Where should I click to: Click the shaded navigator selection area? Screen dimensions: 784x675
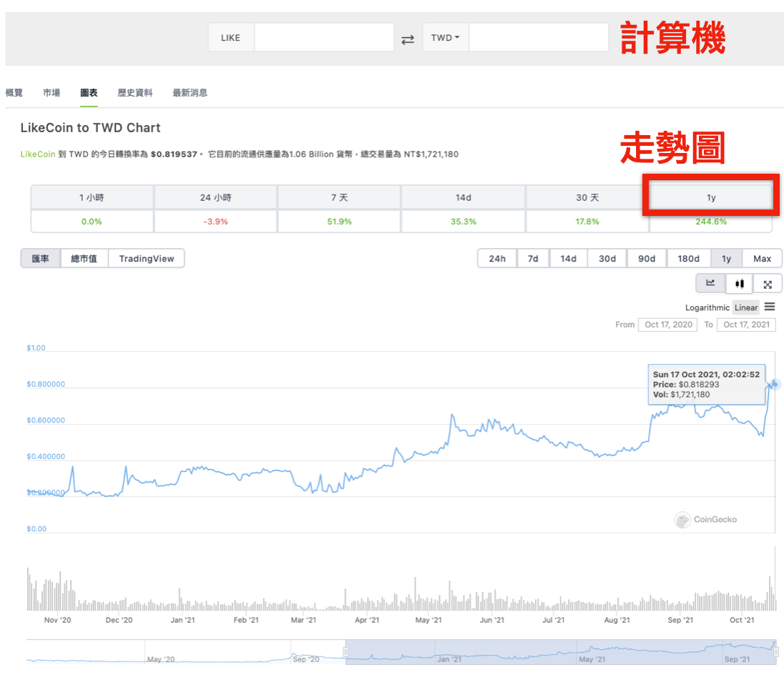[561, 652]
